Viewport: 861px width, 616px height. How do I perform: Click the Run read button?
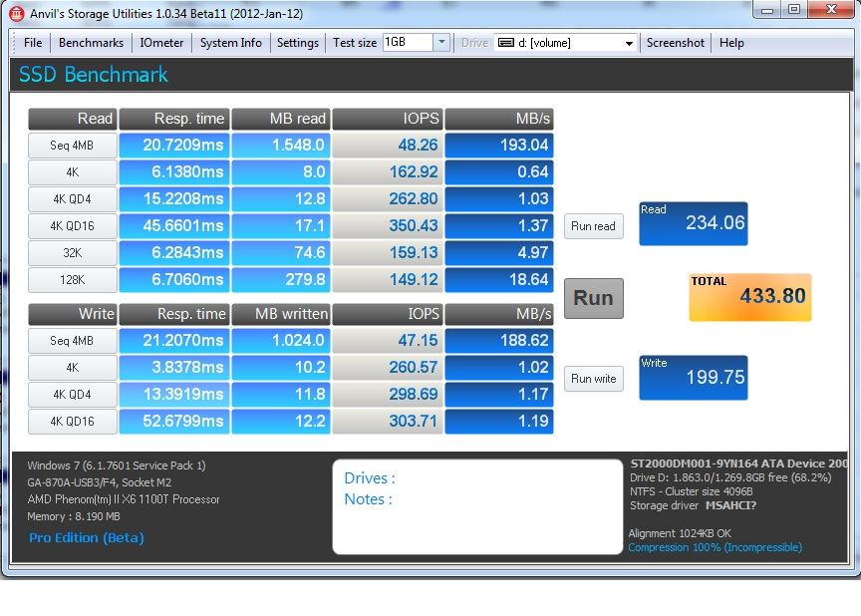[594, 226]
